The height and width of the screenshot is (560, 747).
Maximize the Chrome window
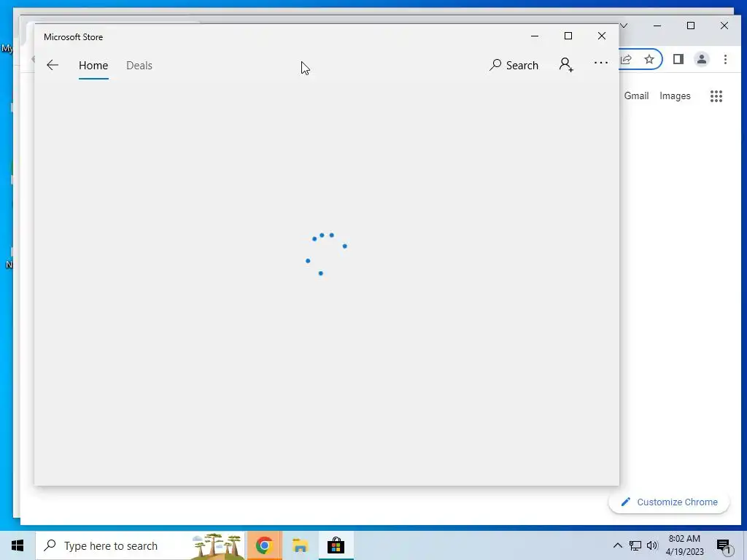(x=691, y=26)
